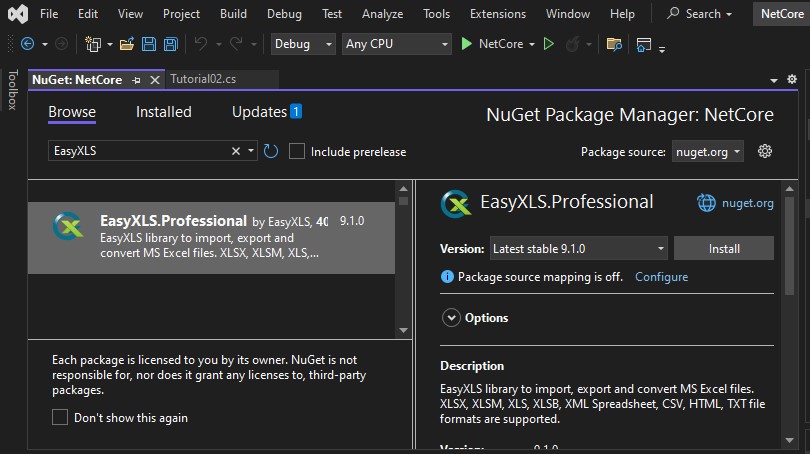Open the package Version dropdown

tap(579, 248)
